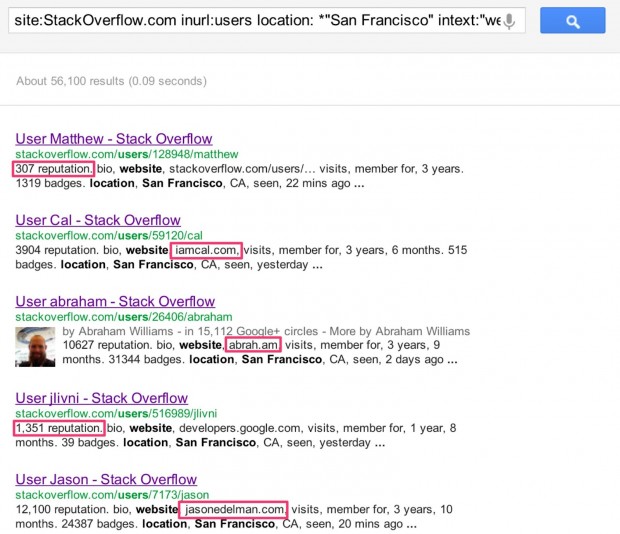This screenshot has height=534, width=620.
Task: Open the User jlivni - Stack Overflow result
Action: pos(102,398)
